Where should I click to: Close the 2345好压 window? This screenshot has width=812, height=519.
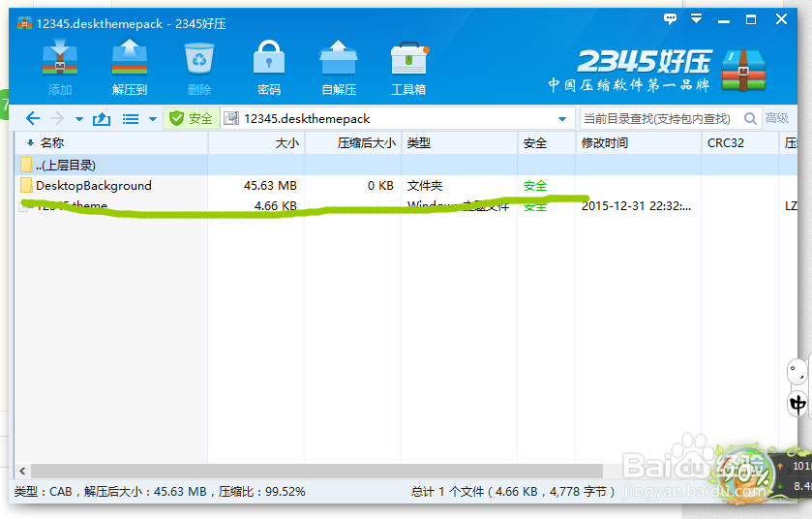(x=781, y=19)
